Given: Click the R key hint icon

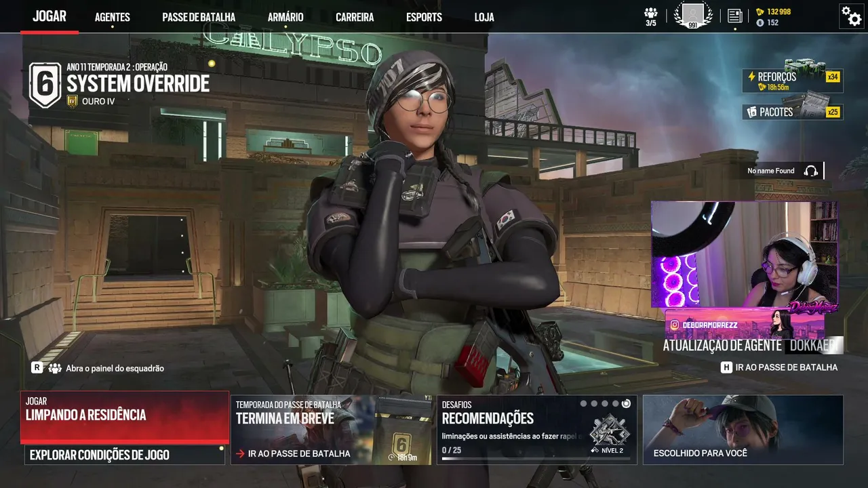Looking at the screenshot, I should [x=37, y=367].
